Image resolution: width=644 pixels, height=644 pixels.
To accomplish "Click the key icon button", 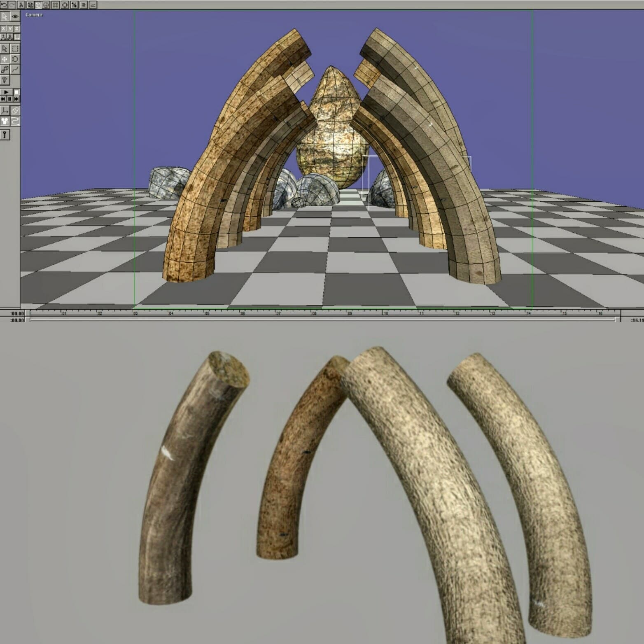I will (x=5, y=135).
